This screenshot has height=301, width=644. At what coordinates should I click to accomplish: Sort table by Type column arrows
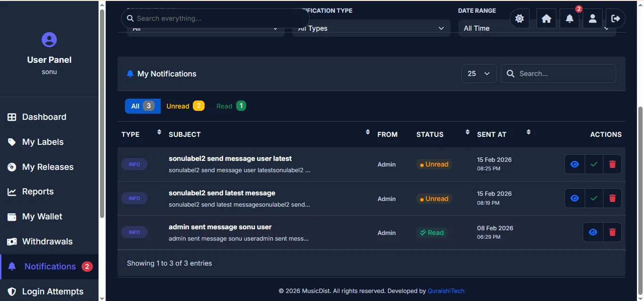(159, 132)
